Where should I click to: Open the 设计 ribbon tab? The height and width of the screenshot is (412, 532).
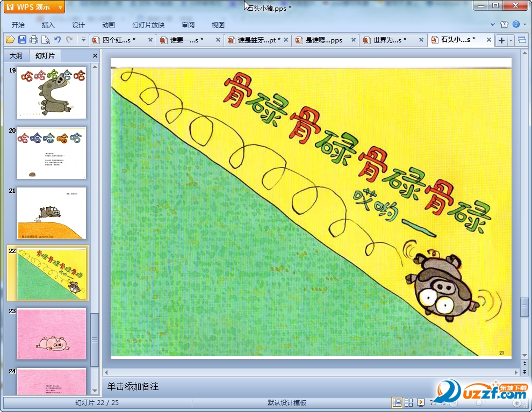tap(78, 25)
